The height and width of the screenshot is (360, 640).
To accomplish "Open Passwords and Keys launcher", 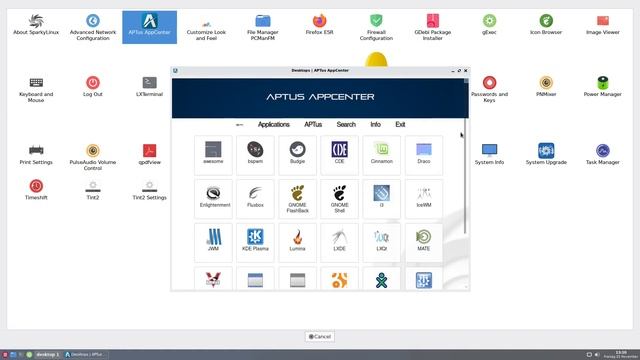I will click(489, 89).
